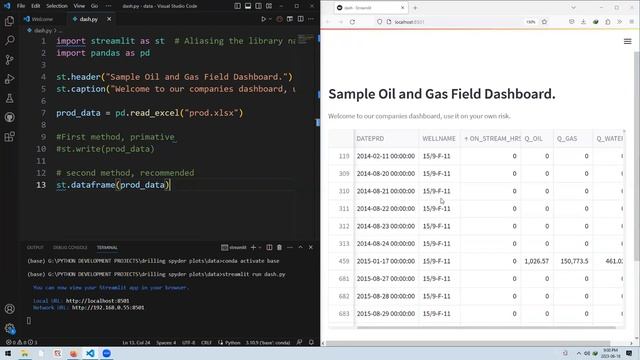
Task: Switch to the OUTPUT panel tab
Action: 35,247
